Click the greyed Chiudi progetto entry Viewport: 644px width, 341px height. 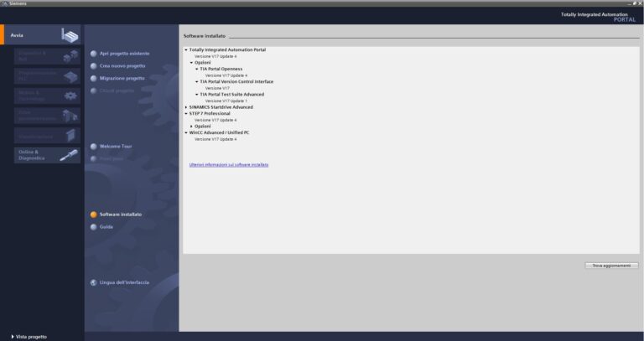pyautogui.click(x=117, y=90)
